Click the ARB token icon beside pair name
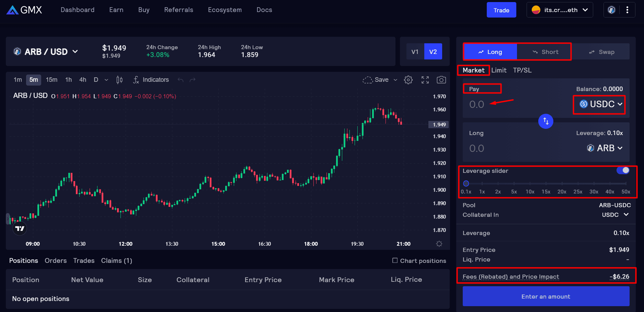644x312 pixels. [x=17, y=52]
